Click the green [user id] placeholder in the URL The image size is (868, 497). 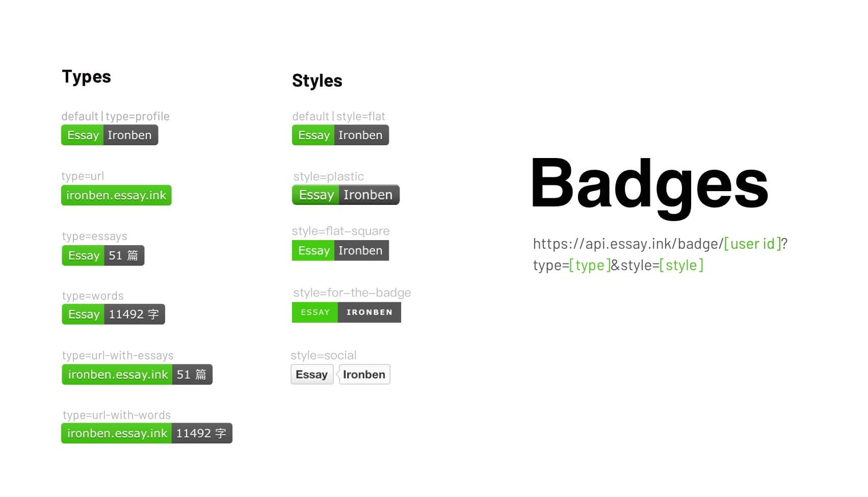(752, 244)
